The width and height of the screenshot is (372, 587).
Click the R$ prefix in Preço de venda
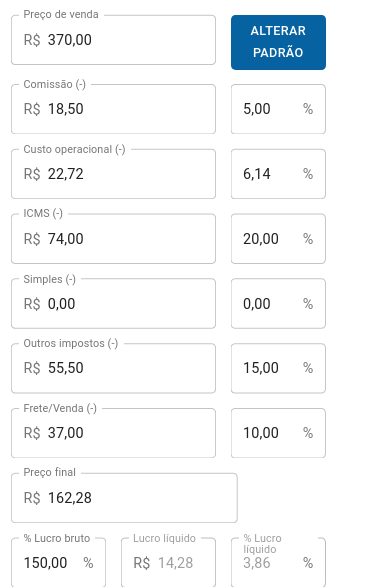click(32, 40)
